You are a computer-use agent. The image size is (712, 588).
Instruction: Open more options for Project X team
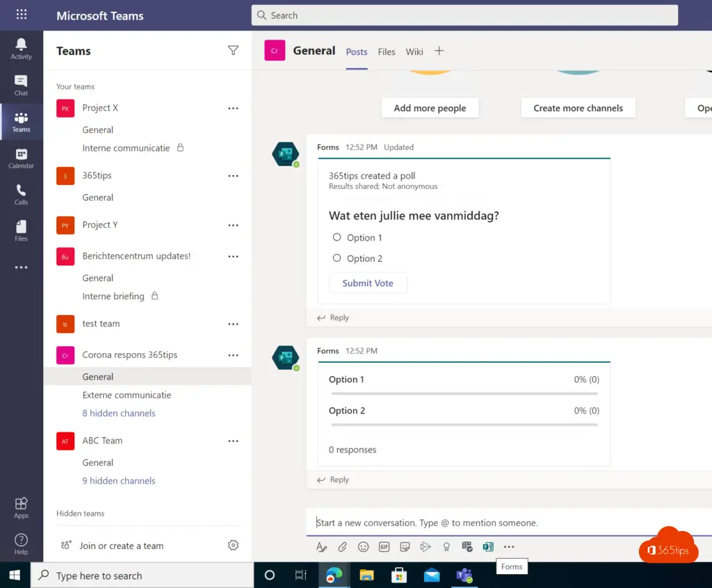point(233,108)
